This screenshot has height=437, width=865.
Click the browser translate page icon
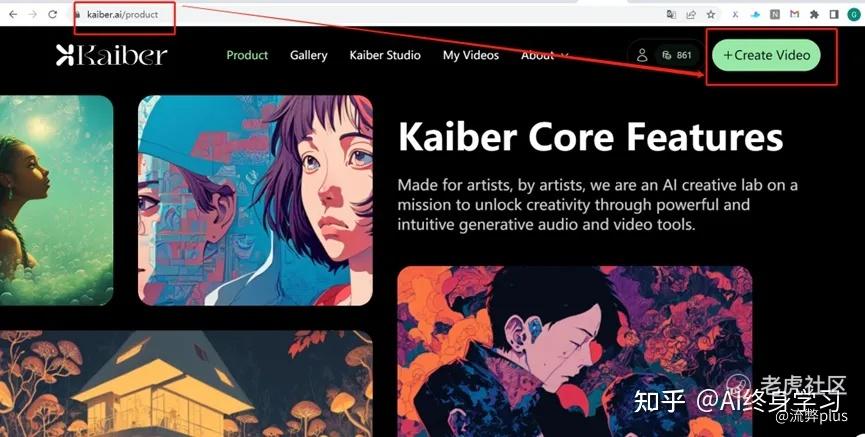(671, 15)
